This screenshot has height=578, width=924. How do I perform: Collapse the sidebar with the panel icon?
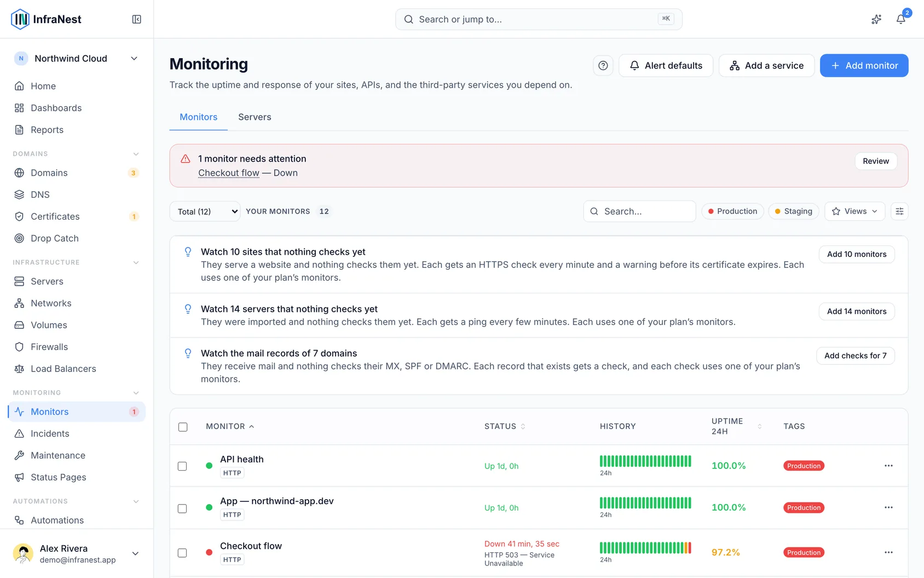tap(137, 19)
